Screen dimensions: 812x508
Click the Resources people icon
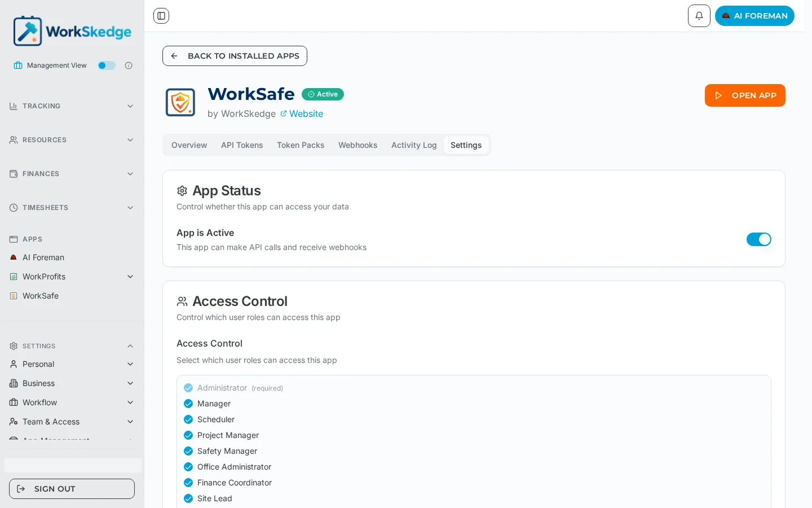click(x=14, y=140)
